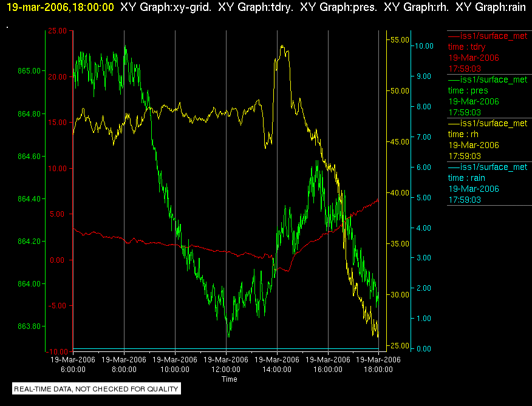Select the cyan 'time : rain' legend entry
532x406 pixels.
466,178
